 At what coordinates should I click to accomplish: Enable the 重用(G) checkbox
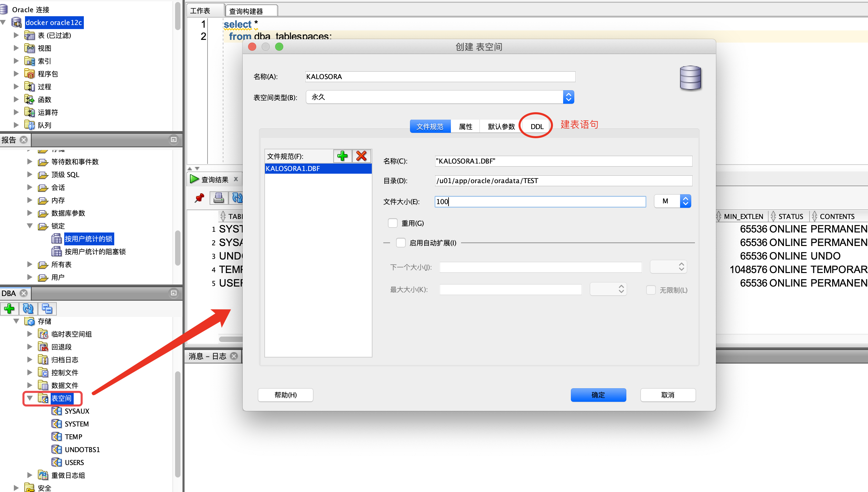393,223
